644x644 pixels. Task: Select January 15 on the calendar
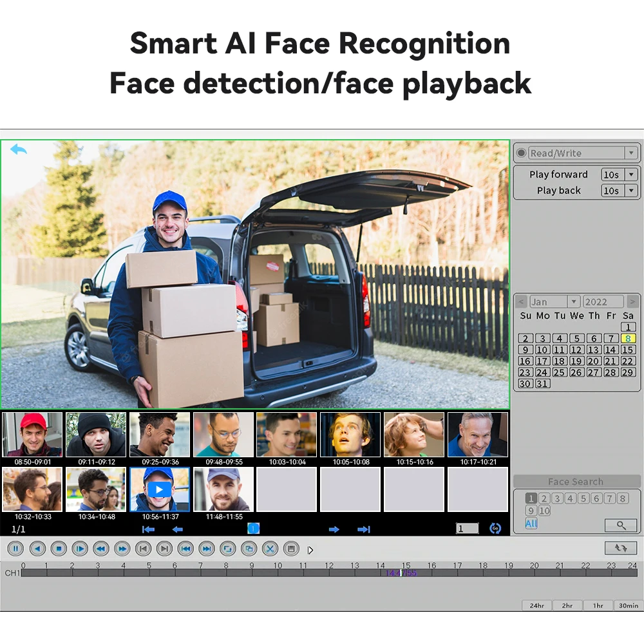(628, 350)
